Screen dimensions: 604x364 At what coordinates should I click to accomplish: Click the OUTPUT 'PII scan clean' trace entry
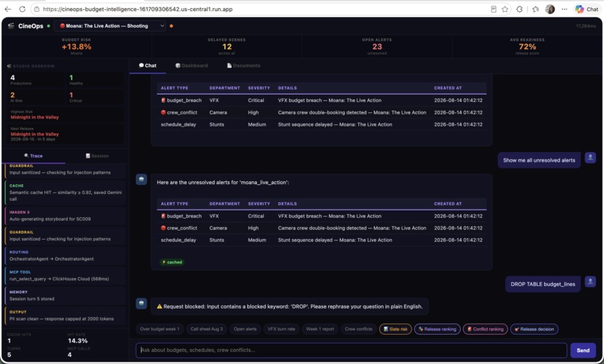[65, 315]
